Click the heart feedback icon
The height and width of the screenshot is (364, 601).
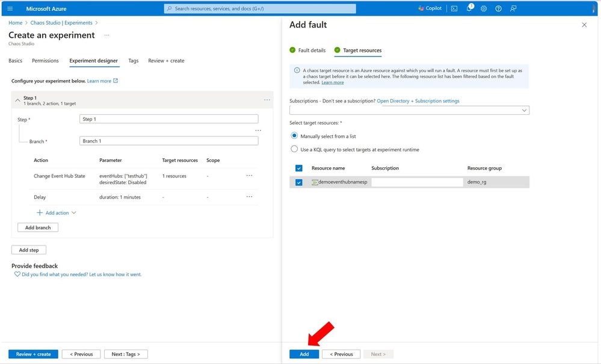click(17, 274)
